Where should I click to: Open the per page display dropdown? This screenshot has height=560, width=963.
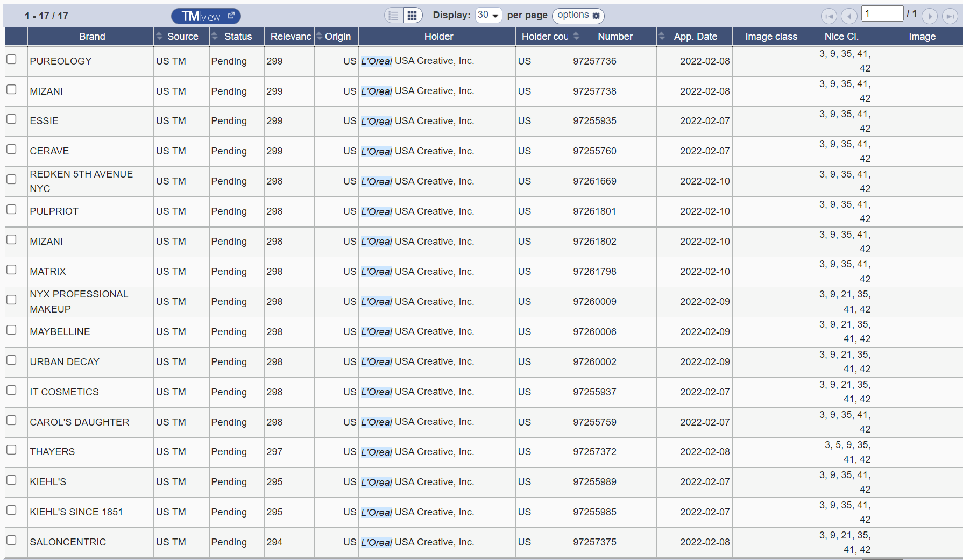[488, 15]
